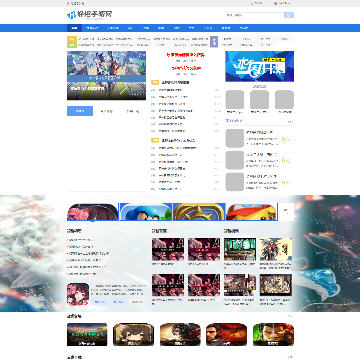Open the pixel landscape game thumbnail in bottom row
The height and width of the screenshot is (360, 360).
(x=87, y=334)
